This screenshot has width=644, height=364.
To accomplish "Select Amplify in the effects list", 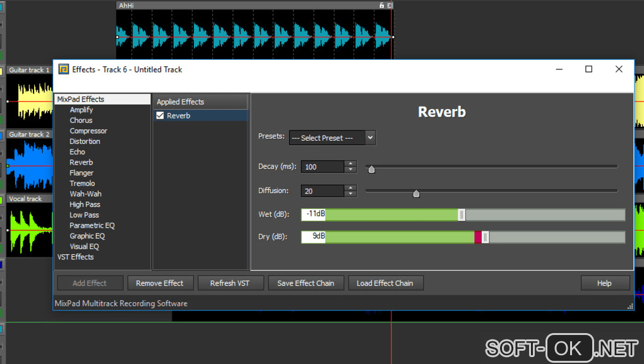I will 81,110.
